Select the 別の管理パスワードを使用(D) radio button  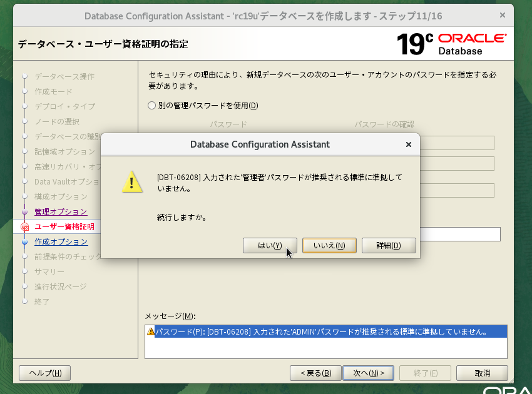[x=151, y=106]
